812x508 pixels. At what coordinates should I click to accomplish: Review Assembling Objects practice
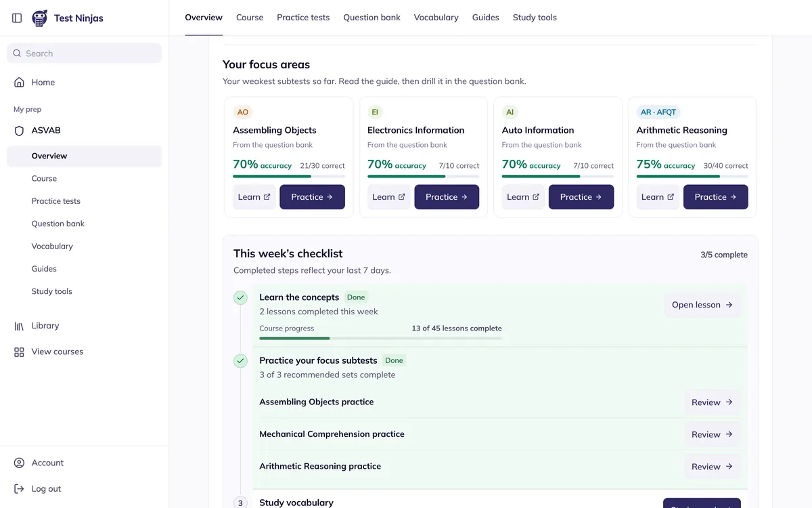click(x=713, y=402)
